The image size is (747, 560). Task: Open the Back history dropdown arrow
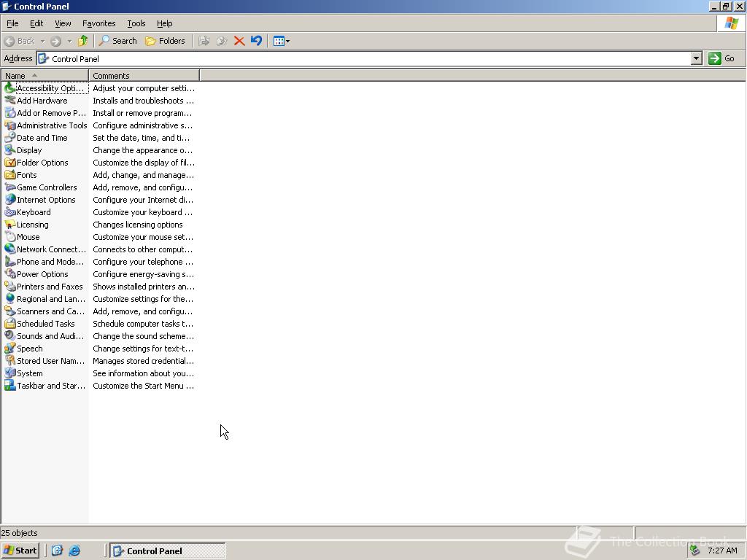point(42,41)
